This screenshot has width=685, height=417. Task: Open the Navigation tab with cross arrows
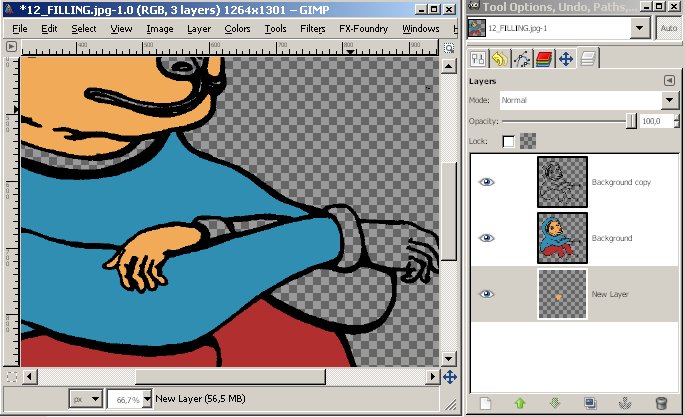tap(566, 59)
